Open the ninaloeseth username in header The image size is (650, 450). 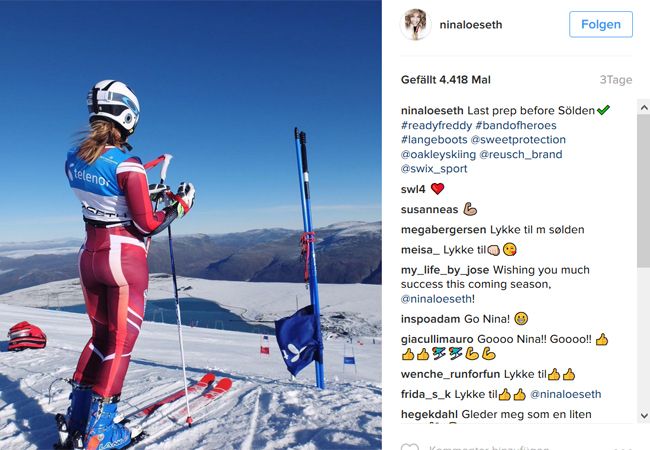(x=471, y=25)
